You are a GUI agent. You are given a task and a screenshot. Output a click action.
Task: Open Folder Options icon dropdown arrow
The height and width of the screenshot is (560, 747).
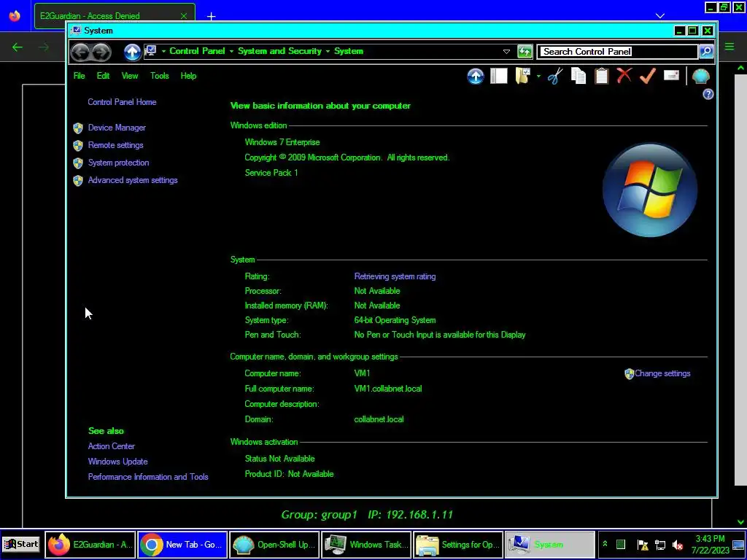pos(538,76)
